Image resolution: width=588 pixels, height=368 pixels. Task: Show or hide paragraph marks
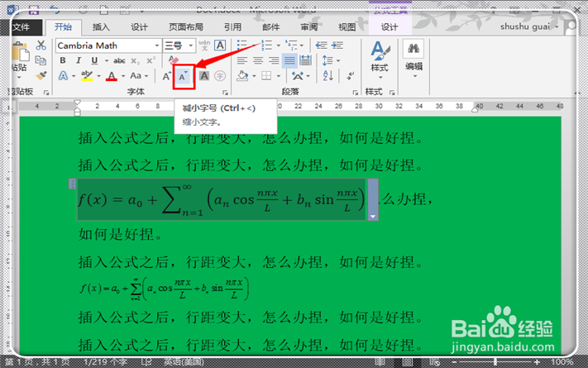[351, 76]
